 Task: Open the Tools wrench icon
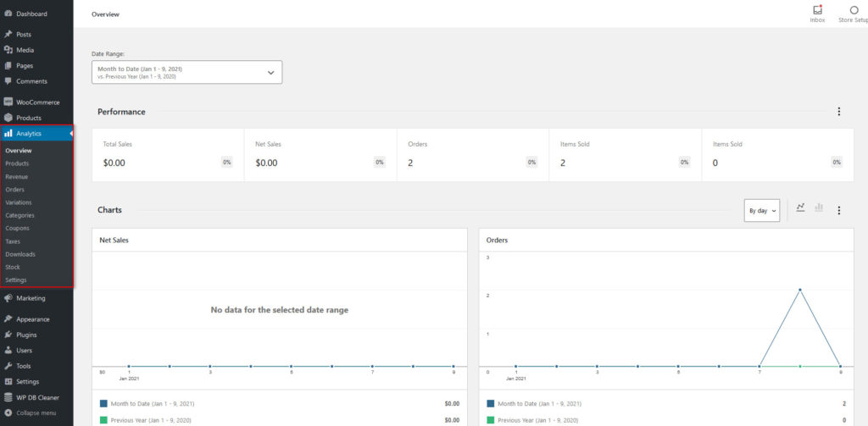click(x=8, y=366)
